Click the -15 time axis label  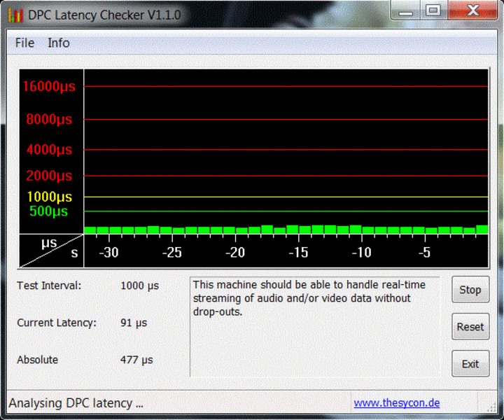point(298,253)
